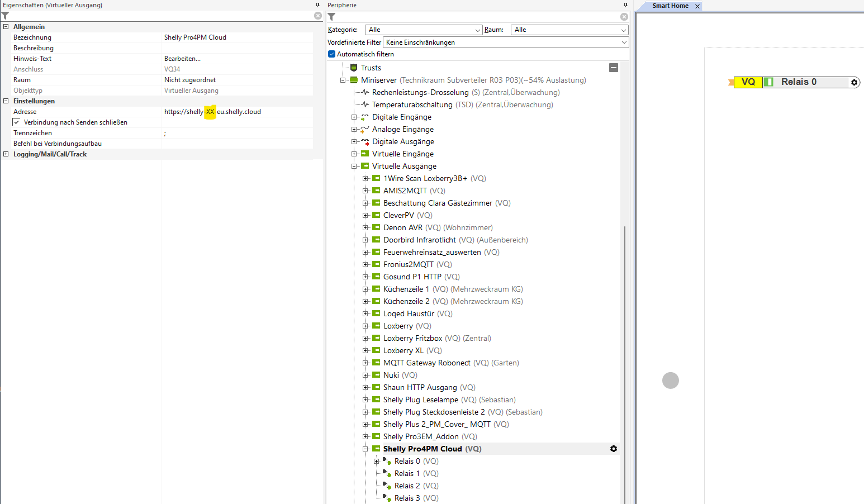
Task: Click the filter funnel icon in Eigenschaften panel
Action: point(5,16)
